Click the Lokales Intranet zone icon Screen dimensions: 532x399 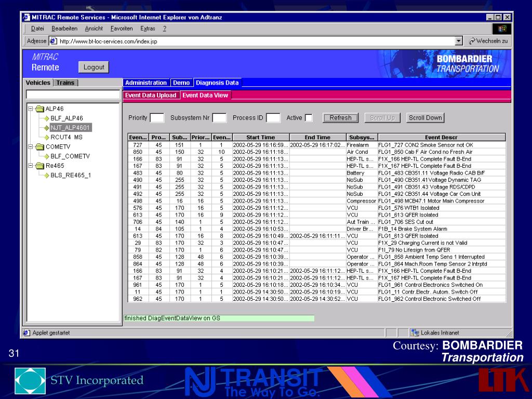tap(415, 333)
